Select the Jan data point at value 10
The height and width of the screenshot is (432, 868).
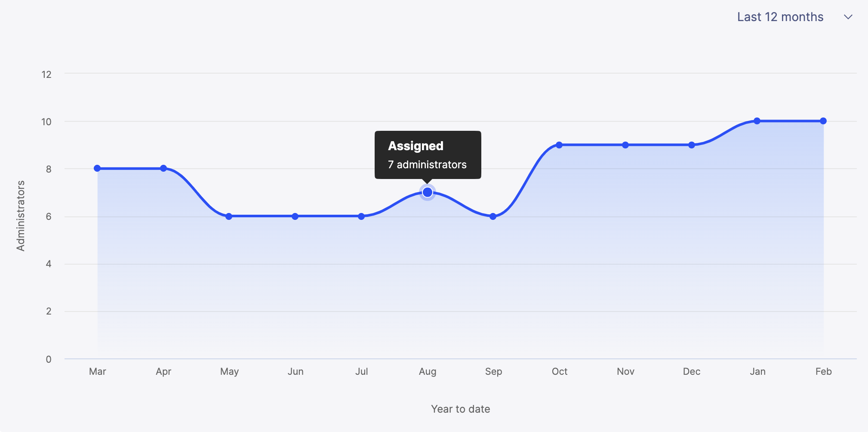click(757, 121)
